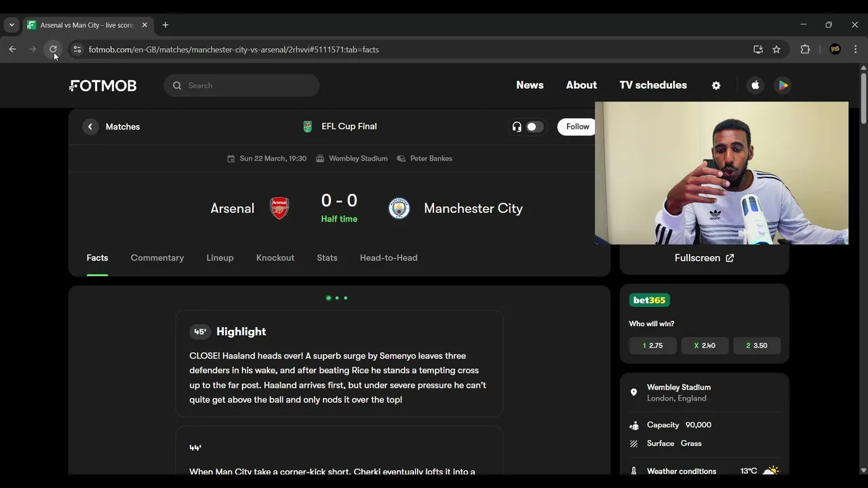The height and width of the screenshot is (488, 868).
Task: Open Arsenal team name link
Action: point(232,209)
